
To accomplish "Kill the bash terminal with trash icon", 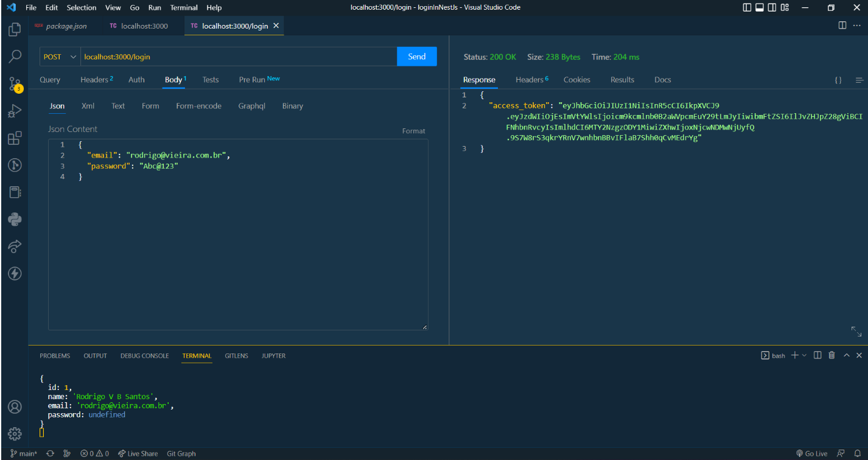I will click(x=831, y=355).
